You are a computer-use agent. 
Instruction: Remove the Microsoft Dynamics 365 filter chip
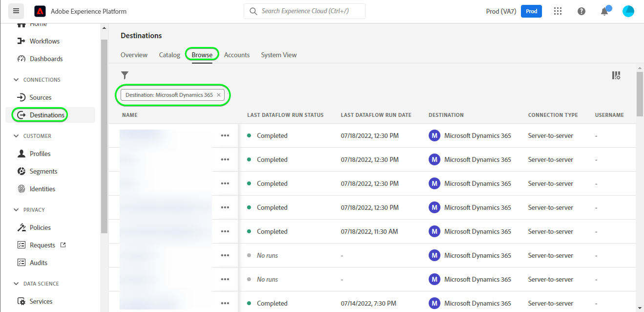pyautogui.click(x=219, y=95)
